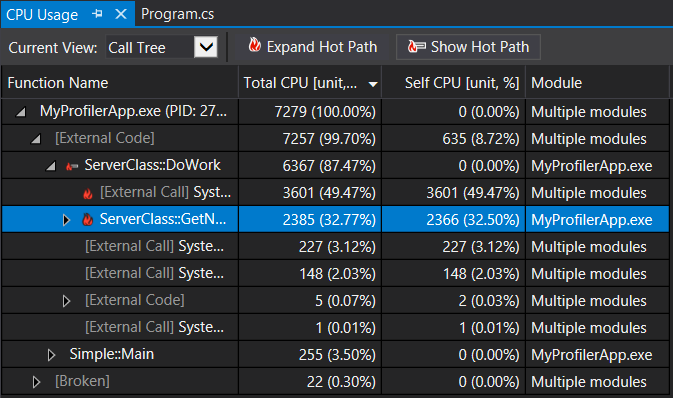Click the 2385 (32.77%) total CPU cell
This screenshot has width=673, height=398.
pyautogui.click(x=310, y=219)
